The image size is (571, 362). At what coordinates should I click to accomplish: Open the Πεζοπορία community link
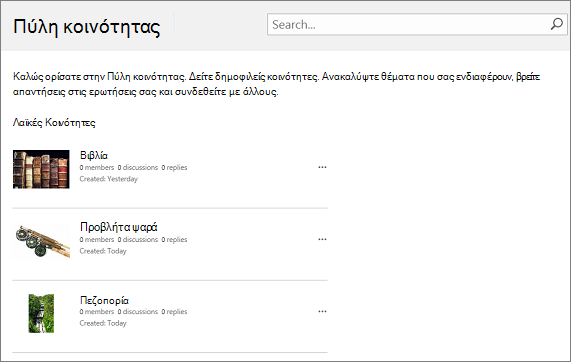click(x=104, y=300)
